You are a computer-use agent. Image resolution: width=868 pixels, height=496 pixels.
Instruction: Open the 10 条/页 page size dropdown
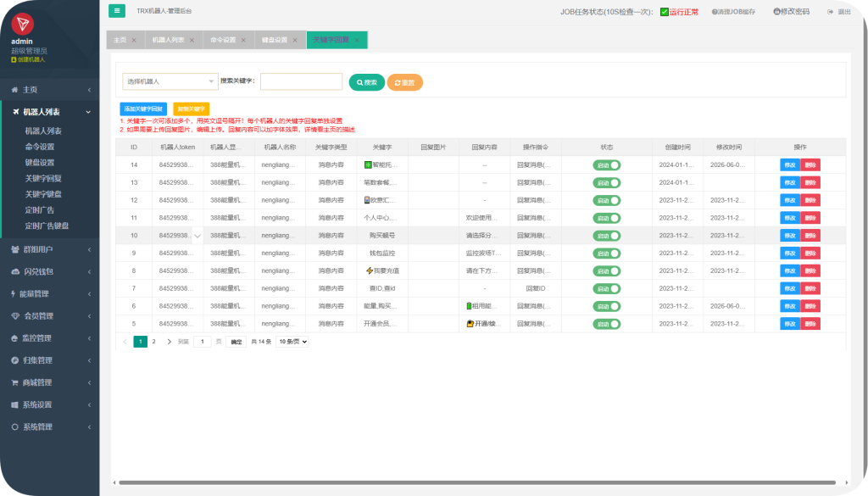tap(292, 342)
